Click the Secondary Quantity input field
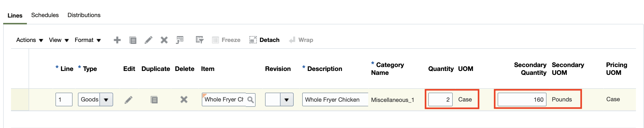 coord(522,99)
